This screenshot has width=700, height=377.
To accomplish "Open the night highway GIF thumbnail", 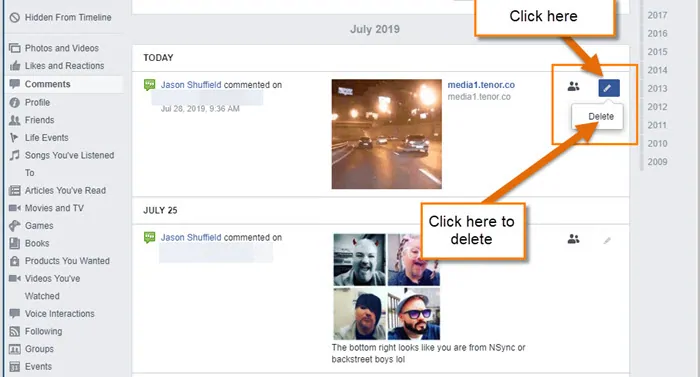I will (387, 134).
